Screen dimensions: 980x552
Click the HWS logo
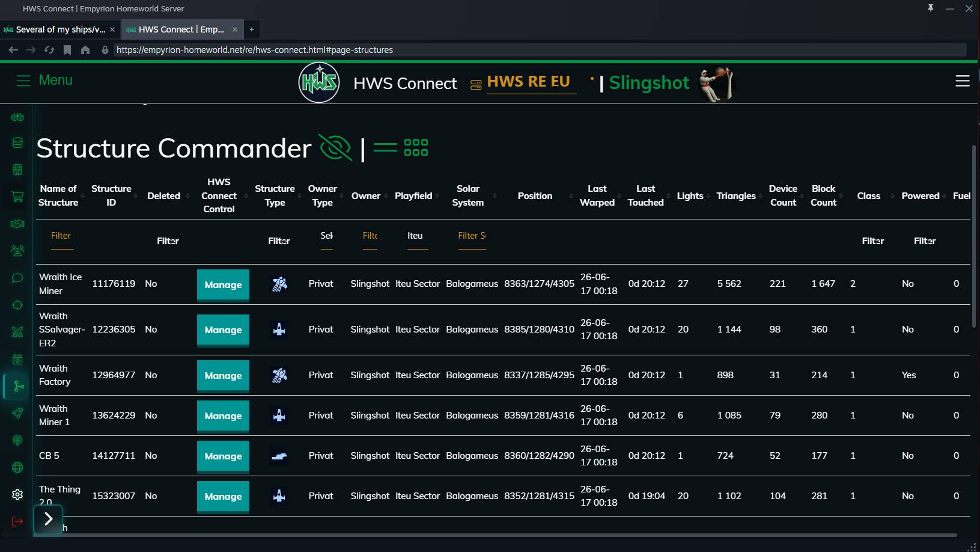pyautogui.click(x=319, y=82)
